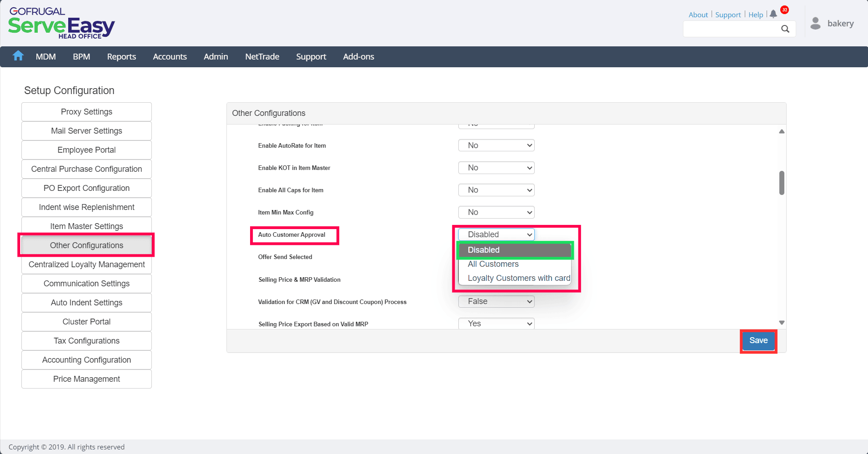Open the Reports menu
The height and width of the screenshot is (454, 868).
click(x=121, y=57)
